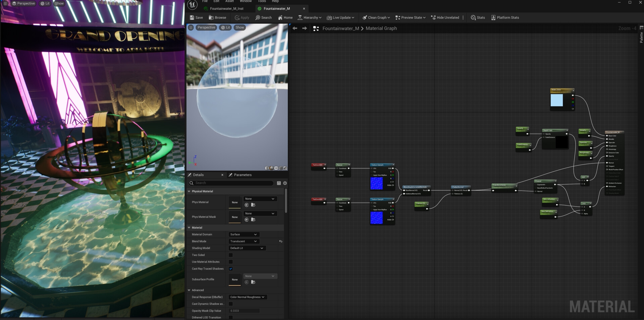Collapse the Physical Material section
The height and width of the screenshot is (320, 644).
click(x=189, y=191)
